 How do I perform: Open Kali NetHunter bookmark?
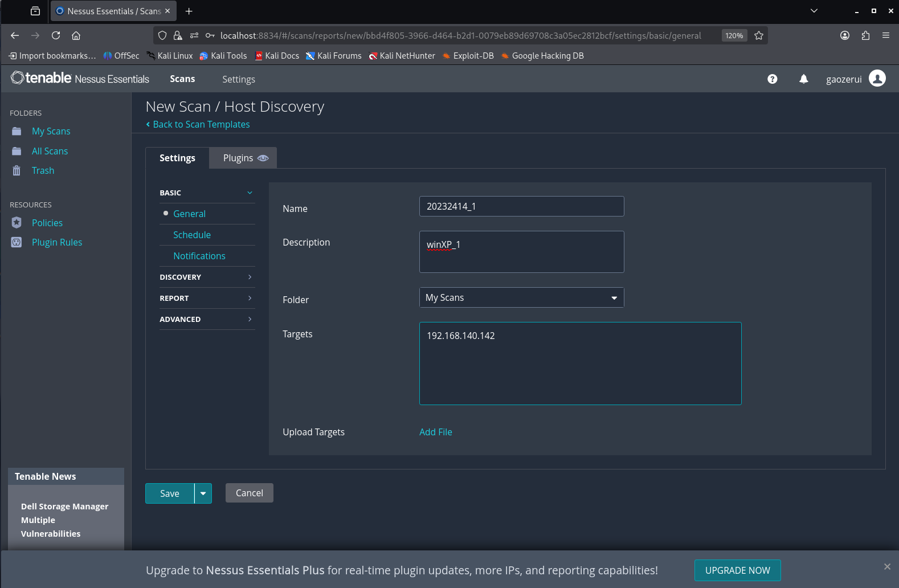[402, 55]
